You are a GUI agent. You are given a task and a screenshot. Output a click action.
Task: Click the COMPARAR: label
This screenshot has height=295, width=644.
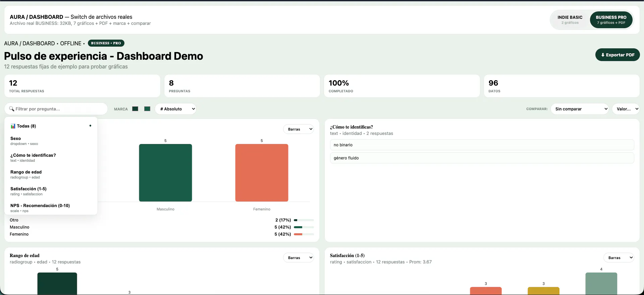(537, 109)
